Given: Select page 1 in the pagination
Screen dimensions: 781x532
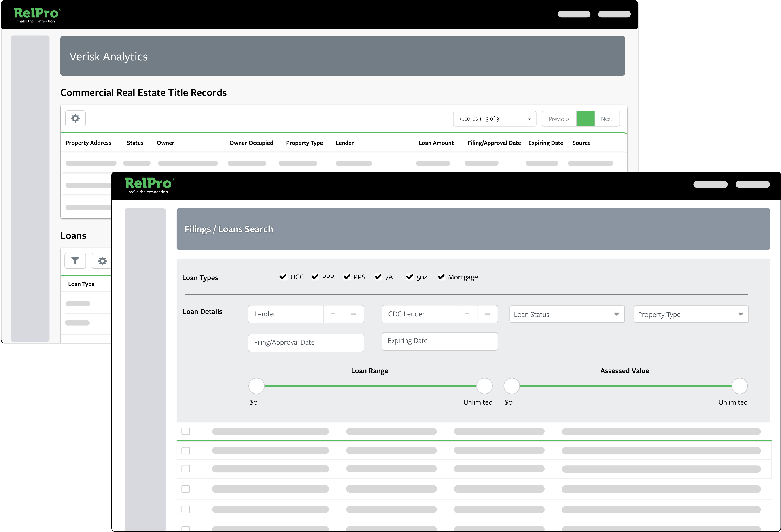Looking at the screenshot, I should (x=585, y=119).
